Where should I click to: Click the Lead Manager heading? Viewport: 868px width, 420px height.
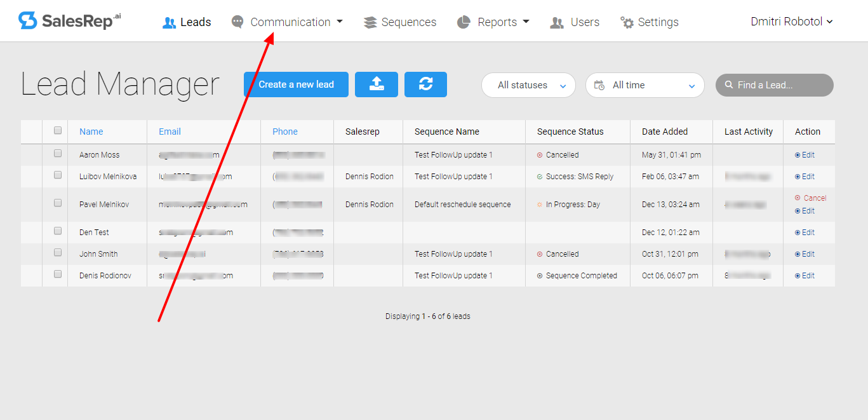121,85
